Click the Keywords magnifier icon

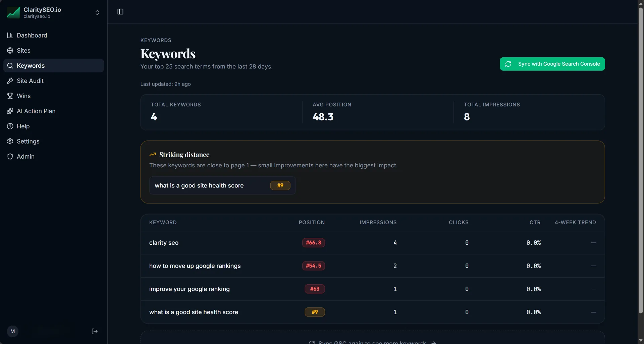(x=10, y=66)
